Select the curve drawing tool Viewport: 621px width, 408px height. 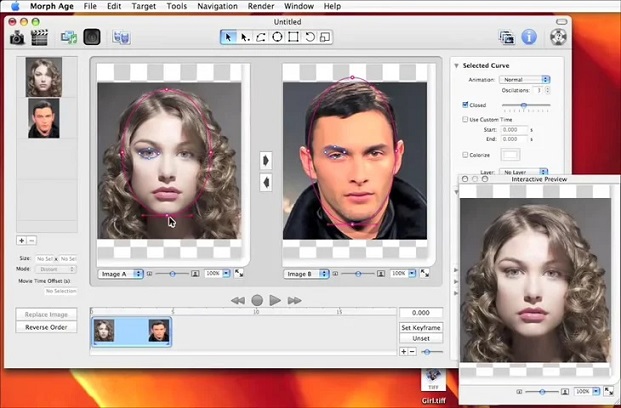click(x=261, y=37)
